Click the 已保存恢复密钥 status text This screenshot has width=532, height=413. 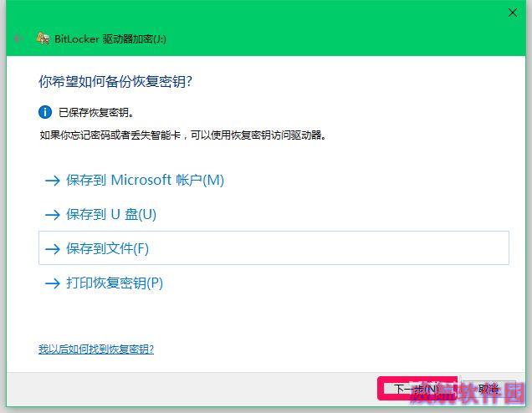pos(96,112)
